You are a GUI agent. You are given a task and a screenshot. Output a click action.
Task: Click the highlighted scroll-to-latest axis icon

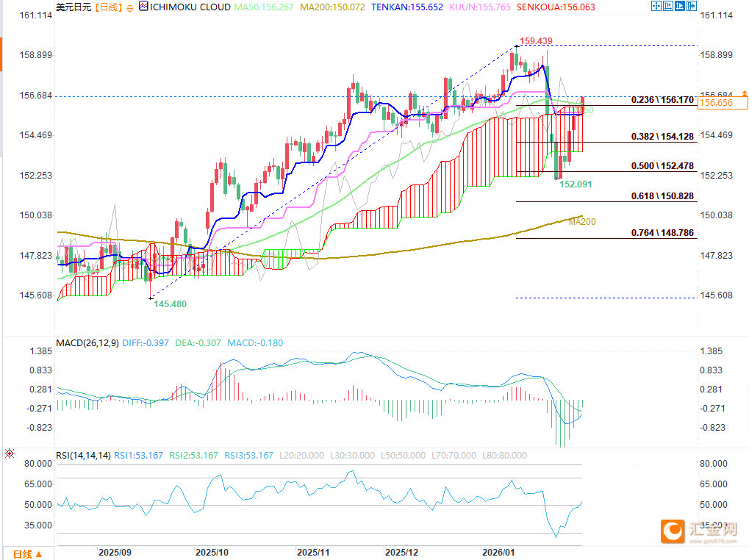(679, 6)
